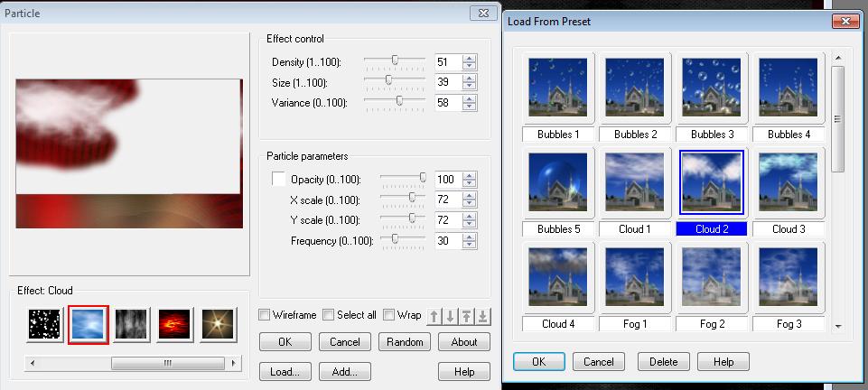The image size is (868, 390).
Task: Click the preset list scroll-up arrow
Action: pos(838,58)
